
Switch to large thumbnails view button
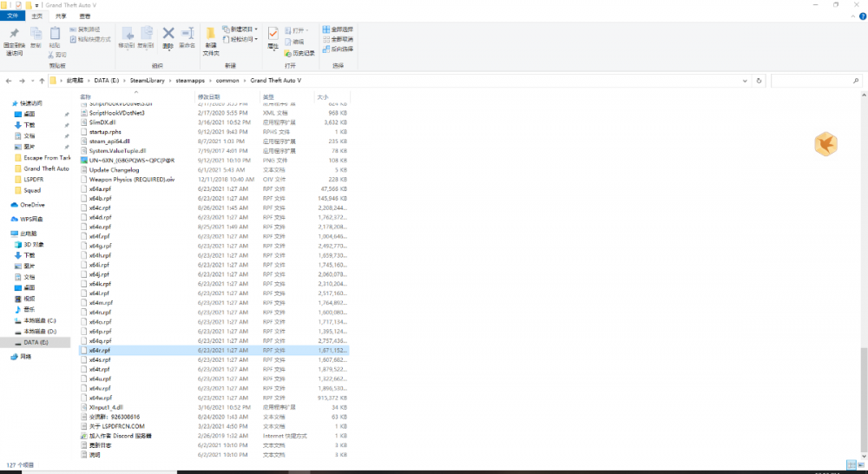[x=861, y=465]
